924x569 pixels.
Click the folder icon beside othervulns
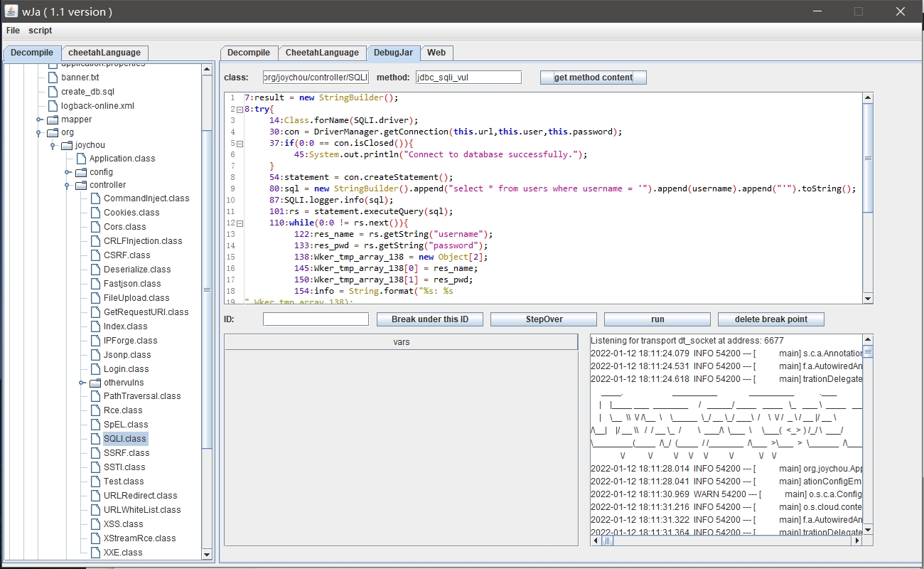95,383
